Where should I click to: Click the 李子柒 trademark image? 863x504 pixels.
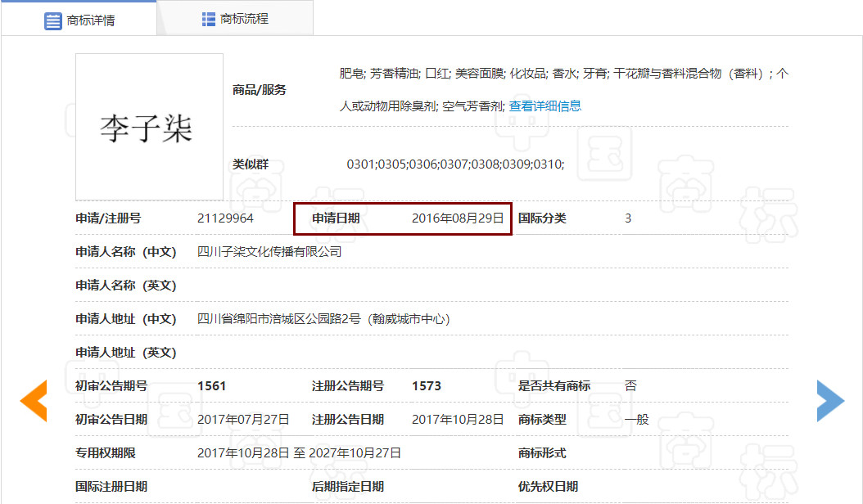[x=149, y=126]
